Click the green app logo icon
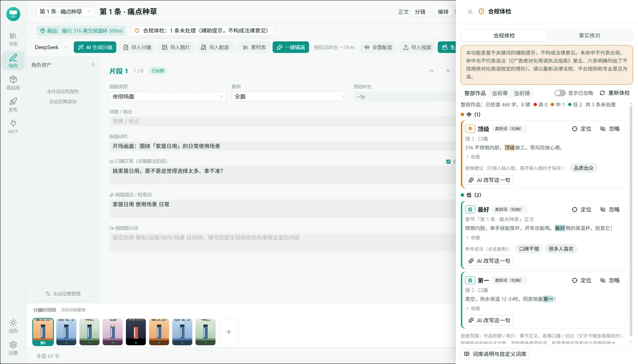Screen dimensions: 638x364 click(x=13, y=14)
